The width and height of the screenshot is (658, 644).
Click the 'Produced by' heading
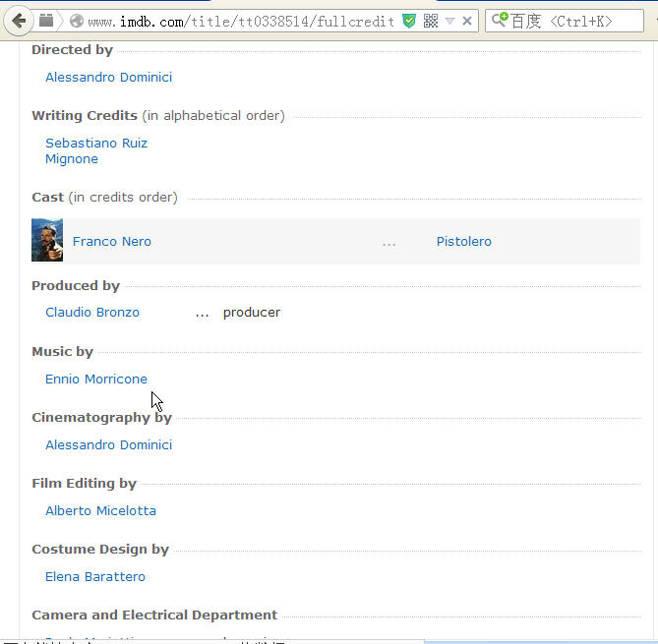(x=76, y=286)
